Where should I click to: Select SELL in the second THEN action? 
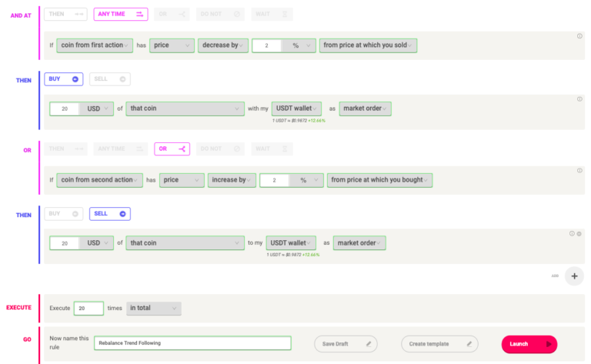pos(110,214)
